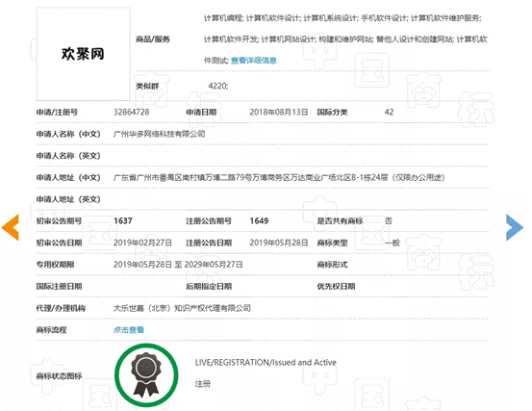
Task: Click the 商标流程 label
Action: point(51,329)
